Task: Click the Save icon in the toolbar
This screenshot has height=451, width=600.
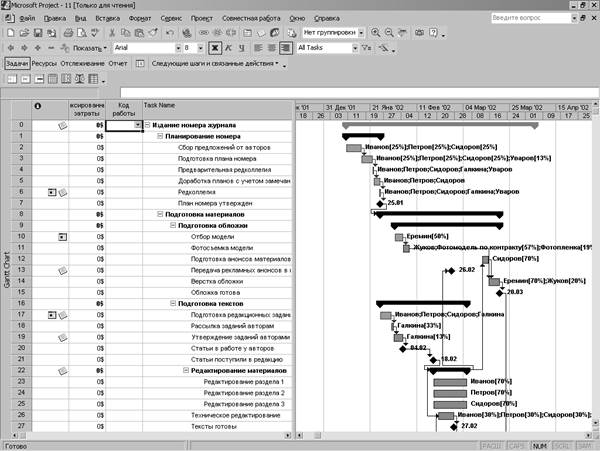Action: point(36,33)
